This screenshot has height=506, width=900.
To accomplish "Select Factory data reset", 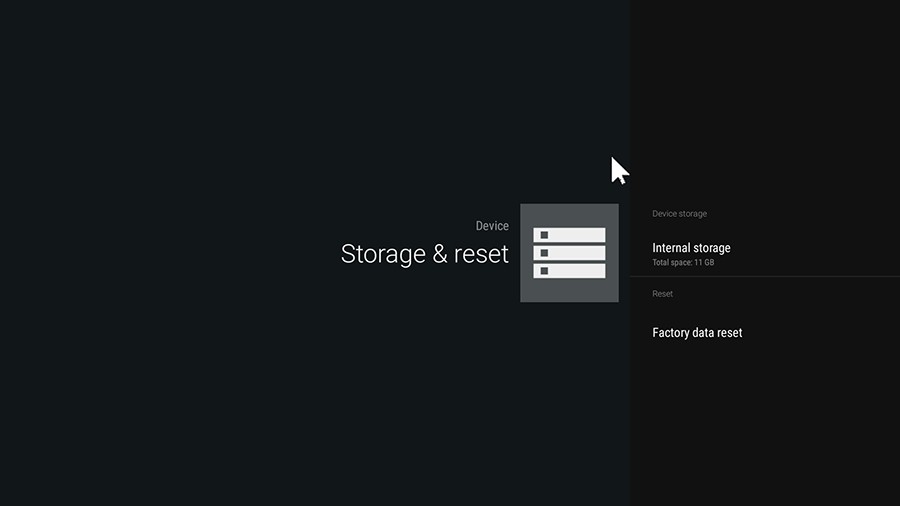I will click(x=697, y=333).
